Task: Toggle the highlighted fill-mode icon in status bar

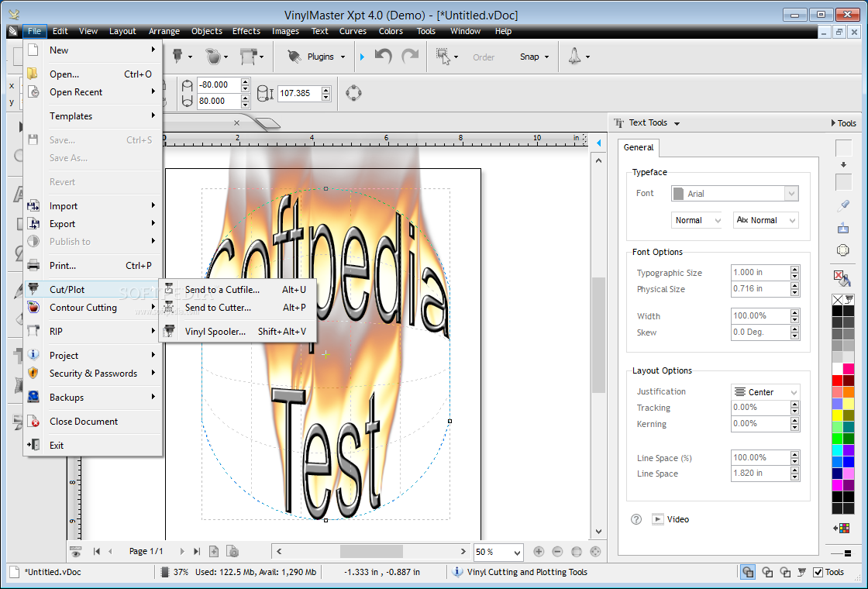Action: [x=748, y=572]
